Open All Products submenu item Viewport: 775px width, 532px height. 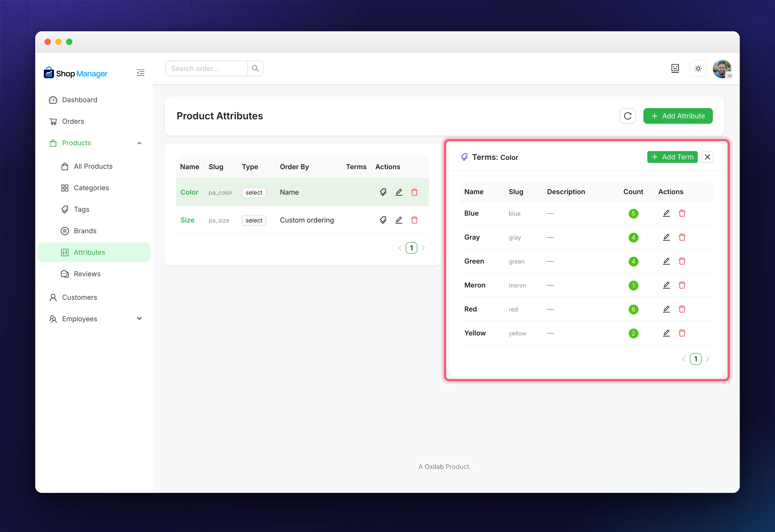[94, 166]
